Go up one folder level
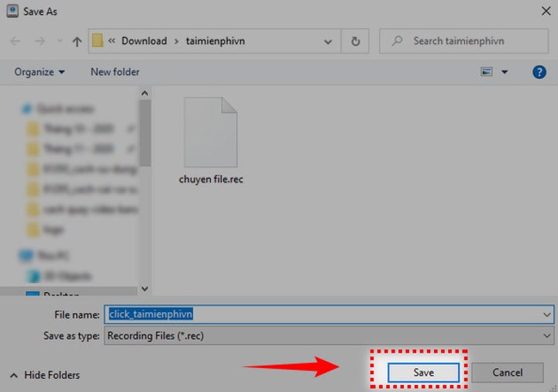This screenshot has width=558, height=392. click(x=76, y=41)
